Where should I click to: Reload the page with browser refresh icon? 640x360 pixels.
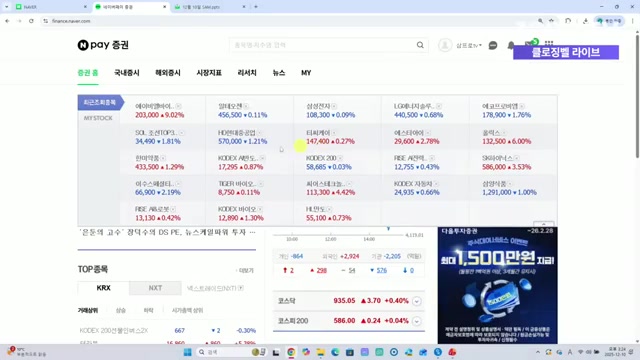31,21
